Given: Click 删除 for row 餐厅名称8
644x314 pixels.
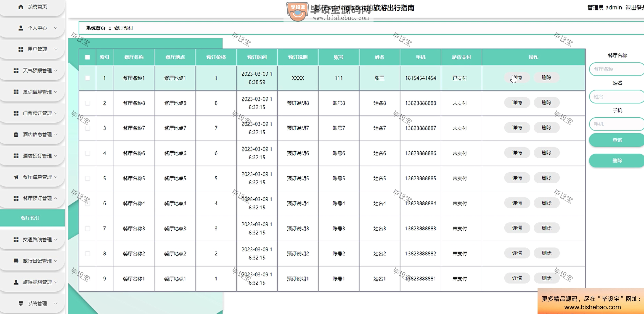Looking at the screenshot, I should [x=546, y=103].
